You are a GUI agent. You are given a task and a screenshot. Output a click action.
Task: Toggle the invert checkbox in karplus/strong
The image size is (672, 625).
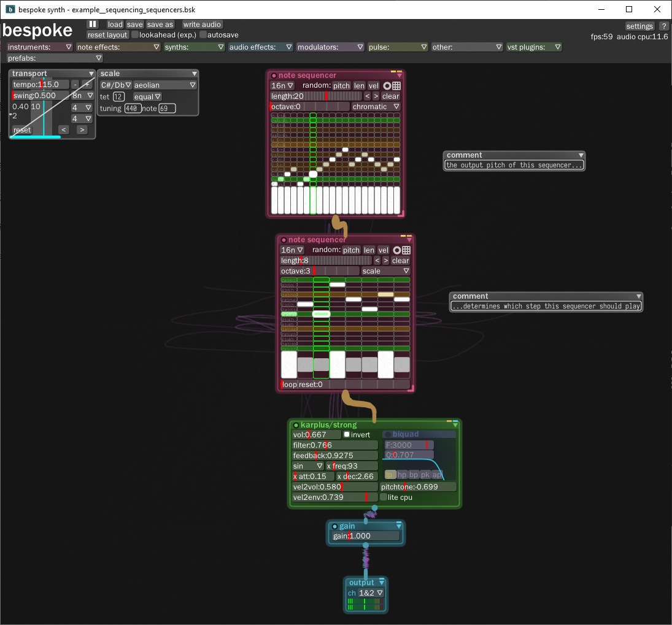click(347, 435)
